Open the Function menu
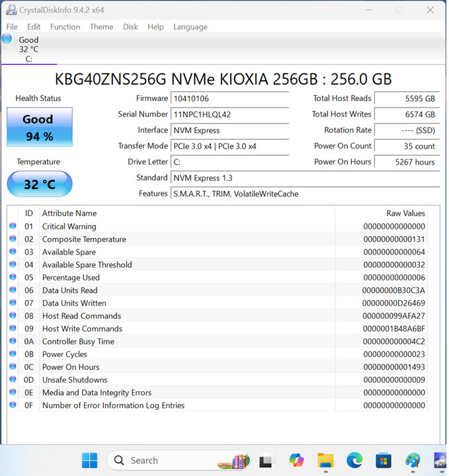 pyautogui.click(x=65, y=26)
